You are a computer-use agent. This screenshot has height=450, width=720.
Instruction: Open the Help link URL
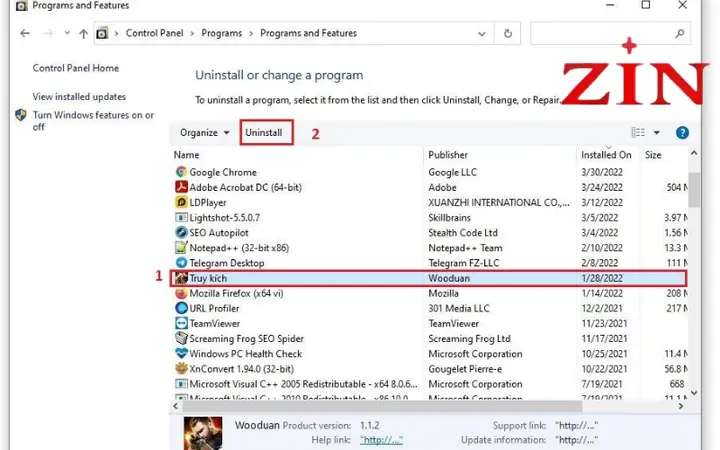(382, 440)
